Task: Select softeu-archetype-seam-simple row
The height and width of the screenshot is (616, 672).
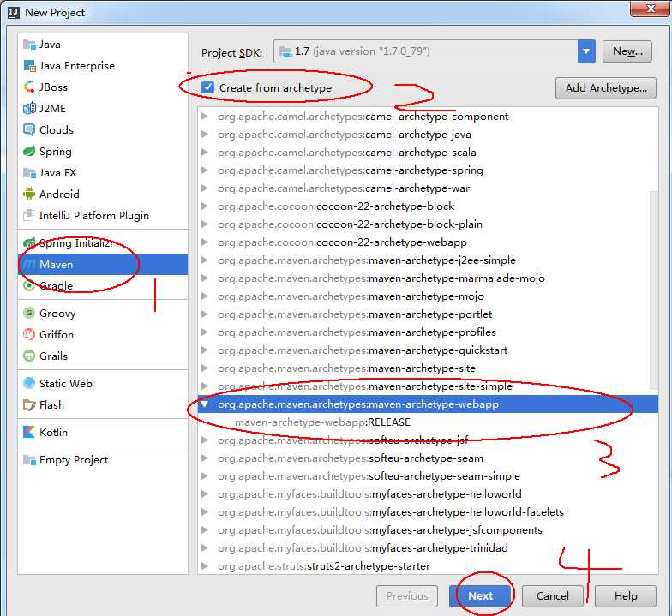Action: [428, 476]
